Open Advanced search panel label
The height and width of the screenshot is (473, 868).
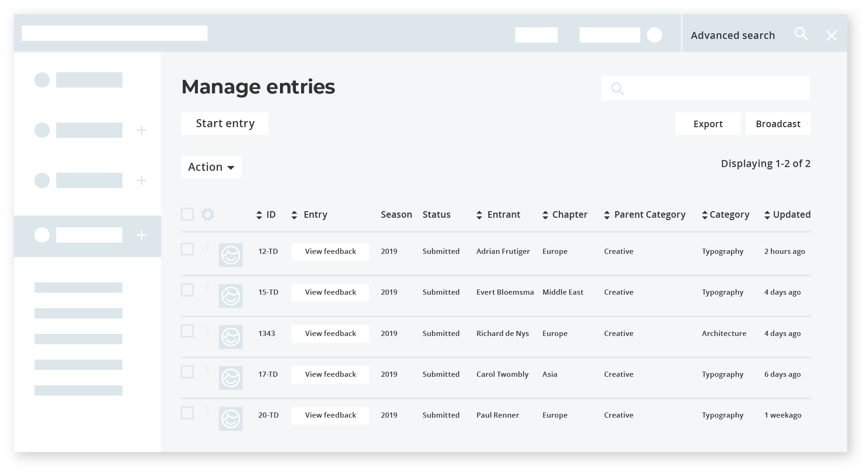click(732, 36)
